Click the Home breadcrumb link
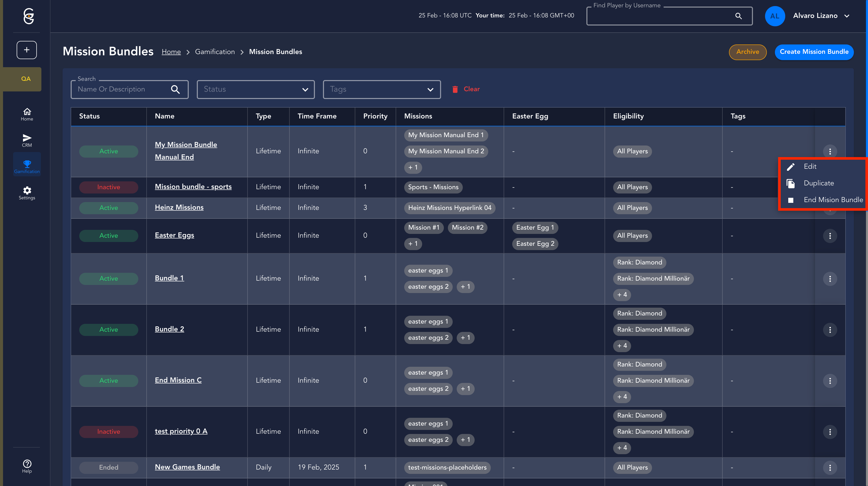The width and height of the screenshot is (868, 486). 171,52
